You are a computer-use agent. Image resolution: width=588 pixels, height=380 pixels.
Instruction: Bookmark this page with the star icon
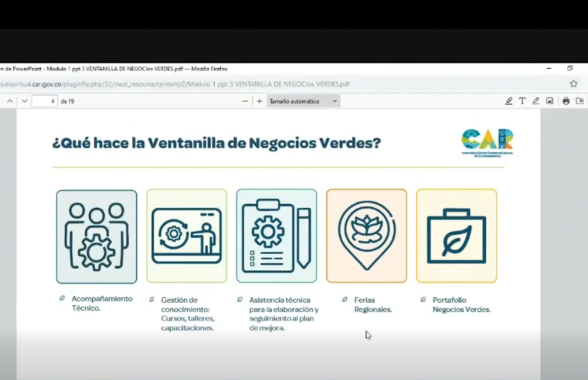coord(574,83)
